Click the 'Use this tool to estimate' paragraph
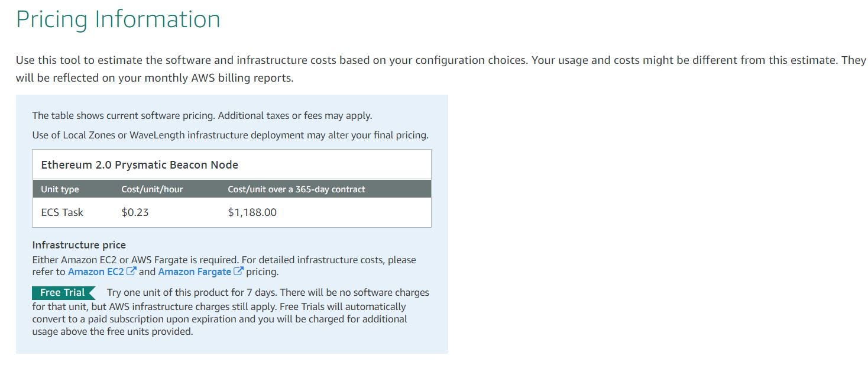This screenshot has height=365, width=868. [441, 69]
